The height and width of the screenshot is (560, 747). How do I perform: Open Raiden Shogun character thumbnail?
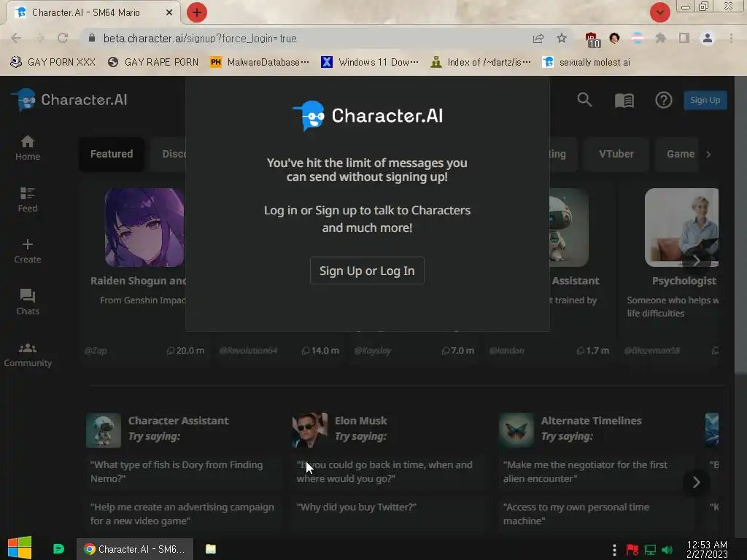click(144, 227)
